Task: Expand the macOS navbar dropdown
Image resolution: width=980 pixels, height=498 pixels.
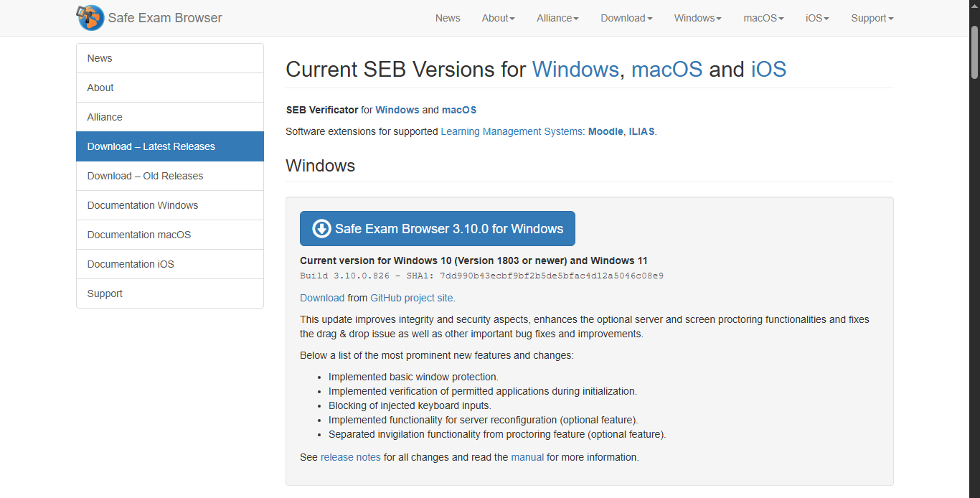Action: click(x=763, y=18)
